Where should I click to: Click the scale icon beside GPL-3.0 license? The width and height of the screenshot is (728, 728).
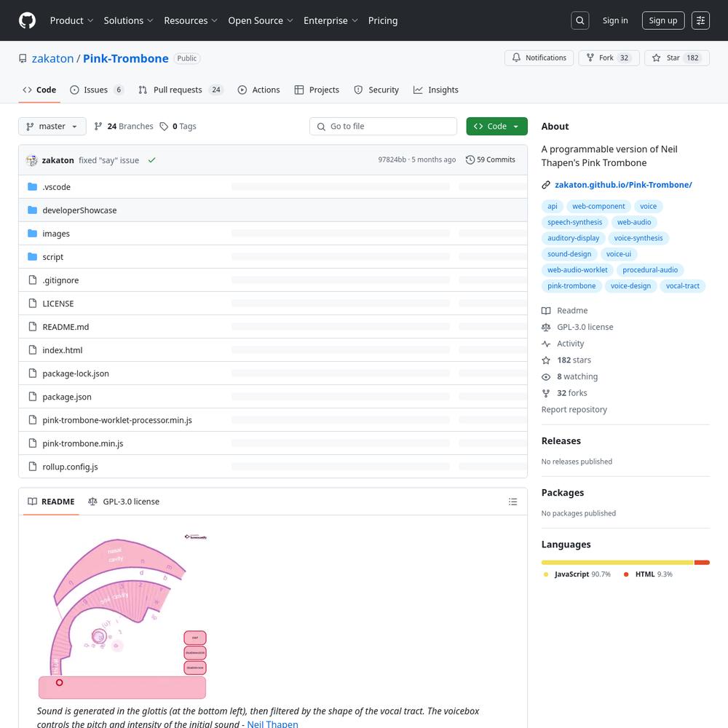pos(546,328)
